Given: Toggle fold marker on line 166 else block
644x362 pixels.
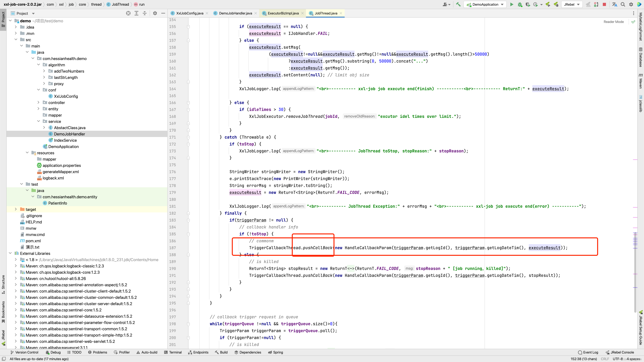Looking at the screenshot, I should [189, 103].
